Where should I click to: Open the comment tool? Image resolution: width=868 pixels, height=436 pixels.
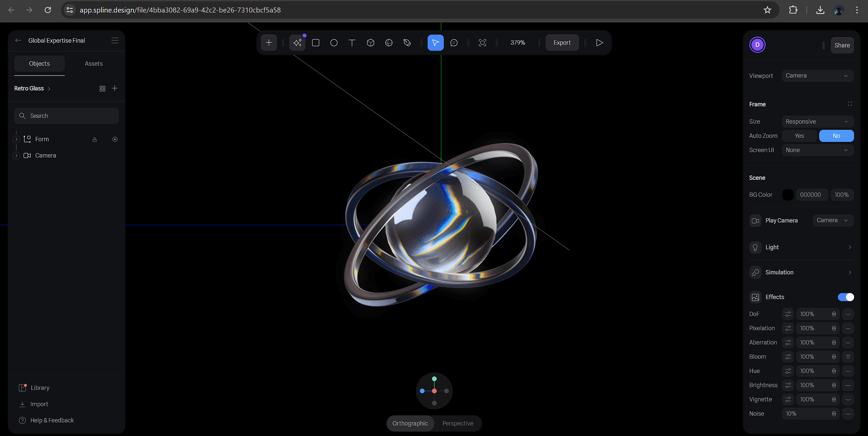click(454, 43)
